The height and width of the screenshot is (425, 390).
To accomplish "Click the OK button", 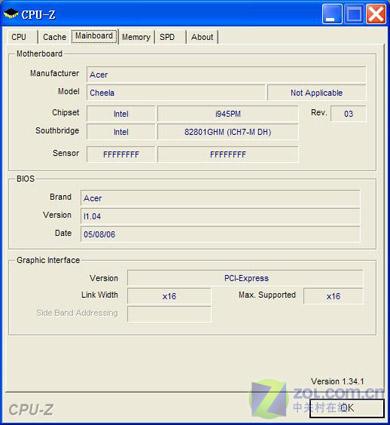I will (x=347, y=408).
